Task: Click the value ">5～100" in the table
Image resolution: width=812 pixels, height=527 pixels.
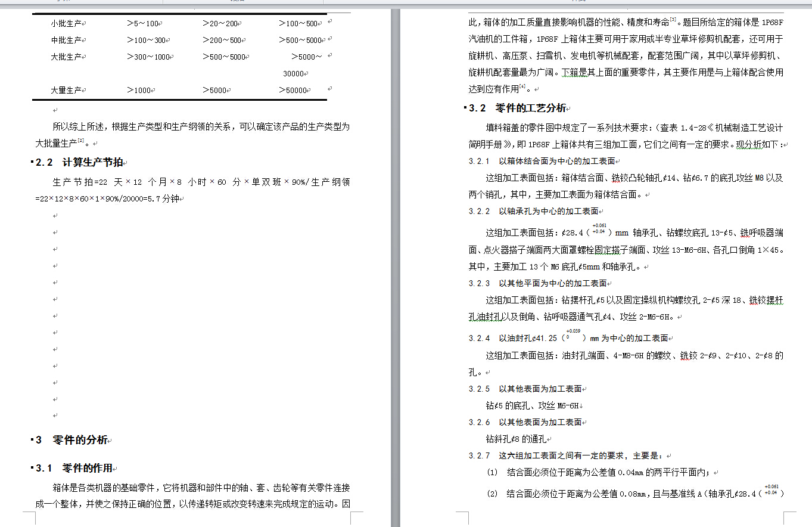Action: pos(143,24)
